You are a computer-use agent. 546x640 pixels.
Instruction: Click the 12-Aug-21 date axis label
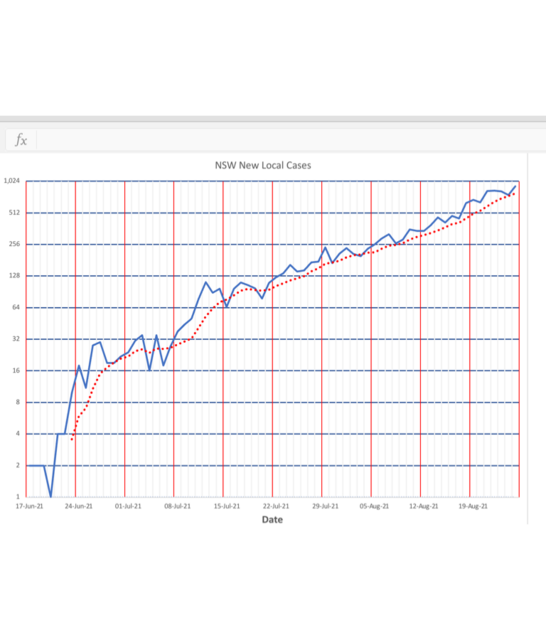click(x=424, y=506)
